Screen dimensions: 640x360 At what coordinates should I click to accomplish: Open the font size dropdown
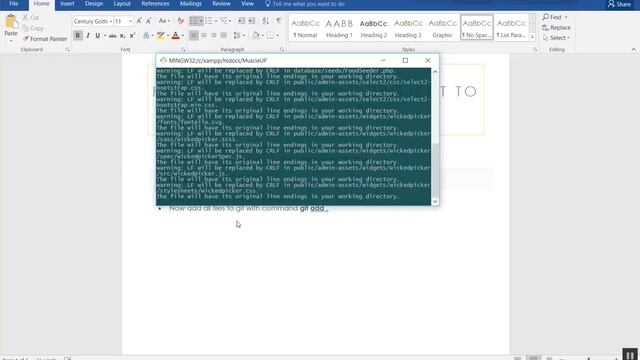pyautogui.click(x=131, y=21)
